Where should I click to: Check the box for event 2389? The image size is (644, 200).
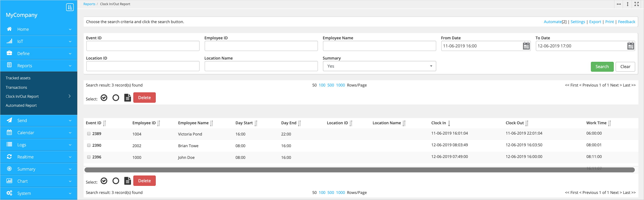click(x=89, y=133)
